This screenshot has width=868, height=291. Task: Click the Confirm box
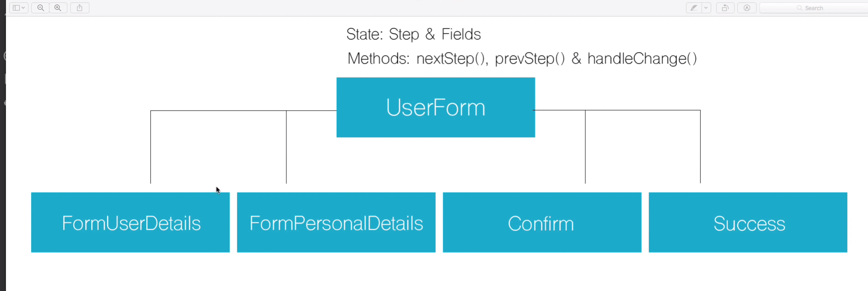(542, 223)
